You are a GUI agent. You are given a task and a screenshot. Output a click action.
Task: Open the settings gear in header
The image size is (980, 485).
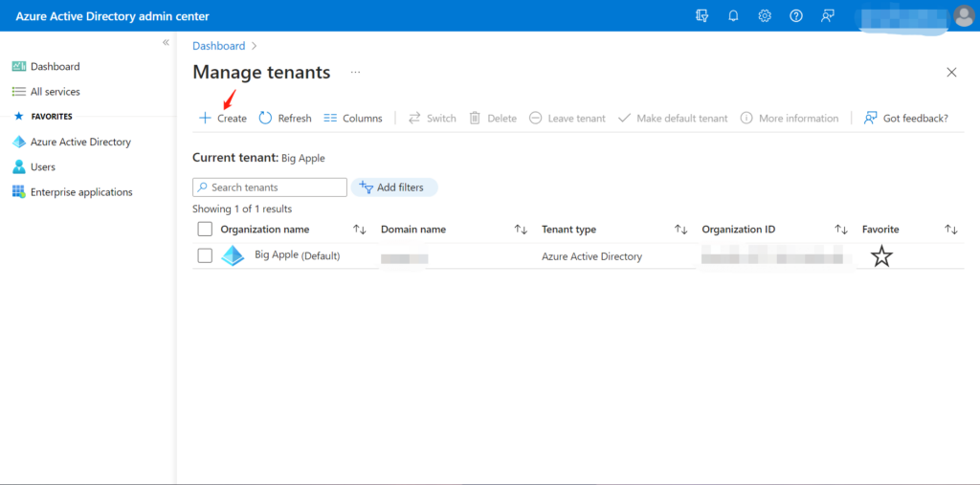pos(765,16)
